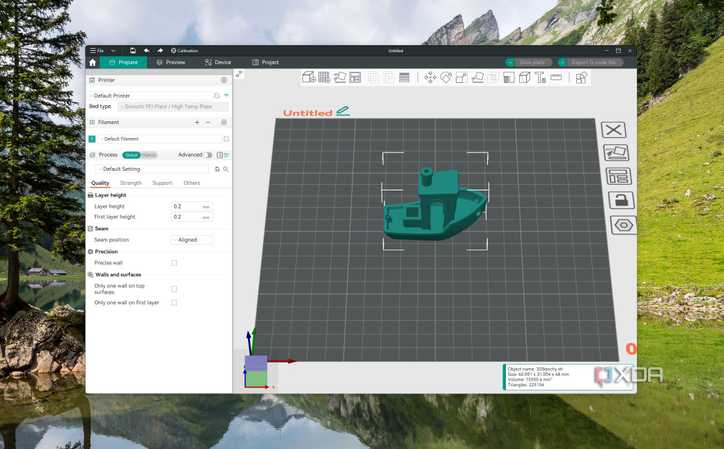Screen dimensions: 724x449
Task: Add a filament with the plus button
Action: 197,122
